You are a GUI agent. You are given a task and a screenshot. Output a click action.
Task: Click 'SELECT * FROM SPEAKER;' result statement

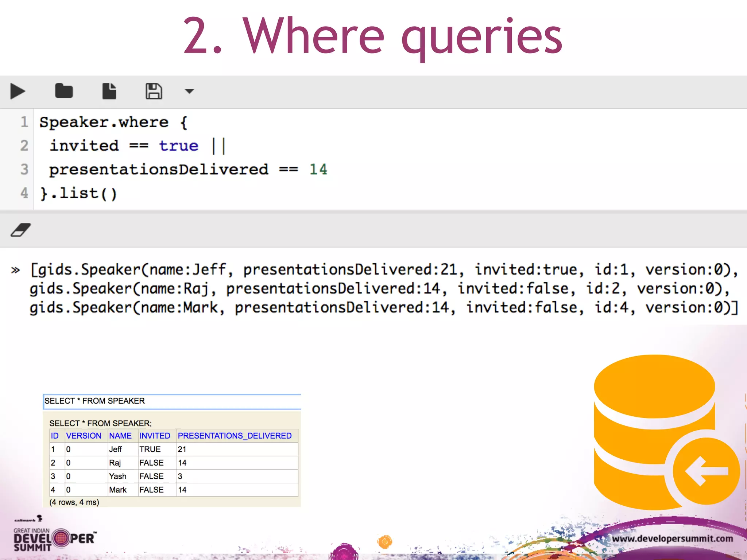(x=100, y=424)
